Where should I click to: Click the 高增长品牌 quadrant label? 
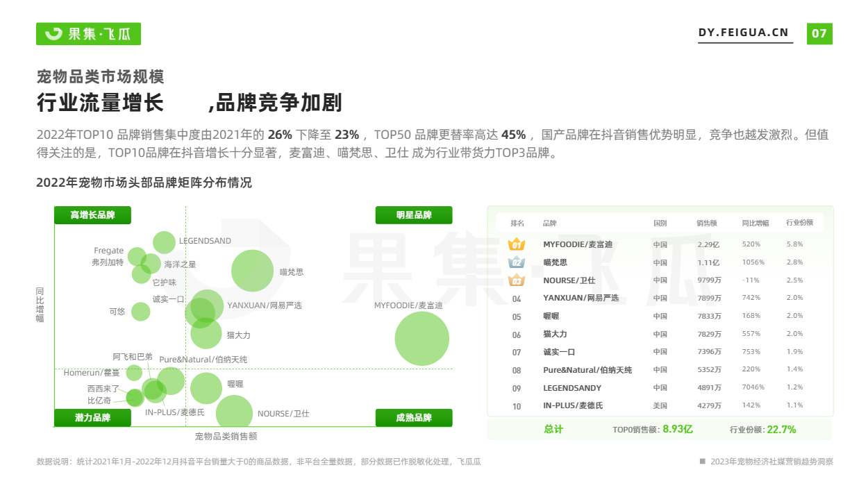pyautogui.click(x=92, y=215)
